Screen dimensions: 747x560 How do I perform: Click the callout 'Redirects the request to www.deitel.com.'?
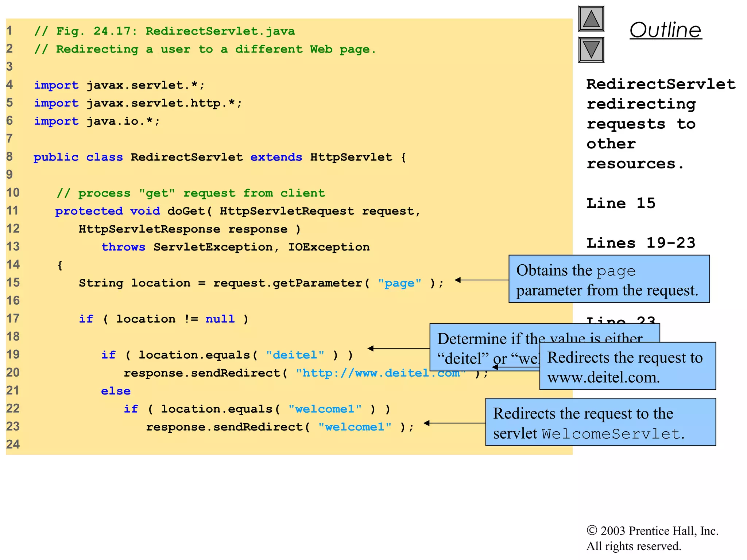click(x=628, y=366)
